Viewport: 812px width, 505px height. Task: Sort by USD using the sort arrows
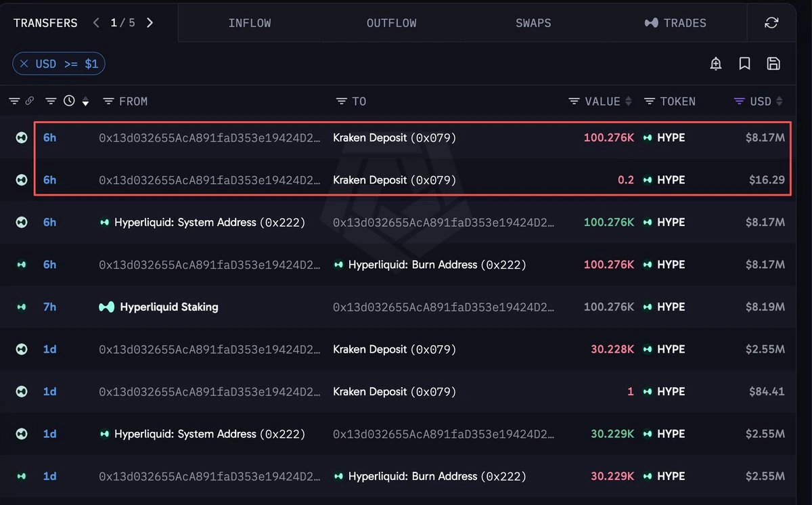780,101
